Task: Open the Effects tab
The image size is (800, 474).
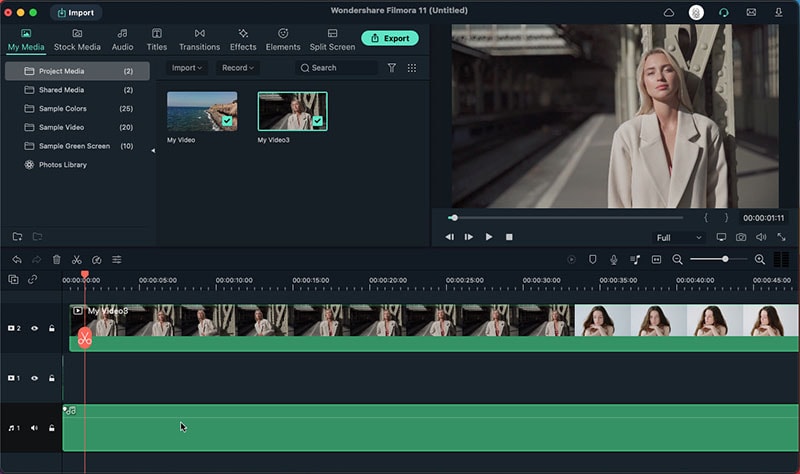Action: click(243, 40)
